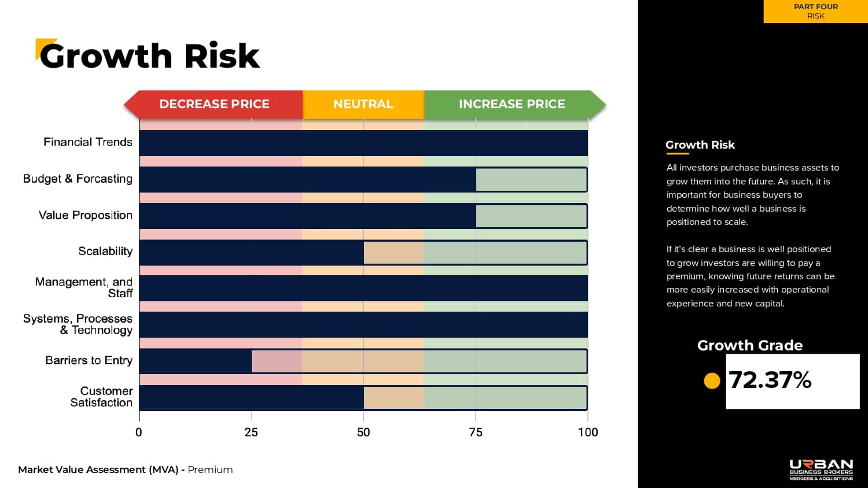
Task: Select the PART FOUR RISK tab
Action: click(815, 12)
